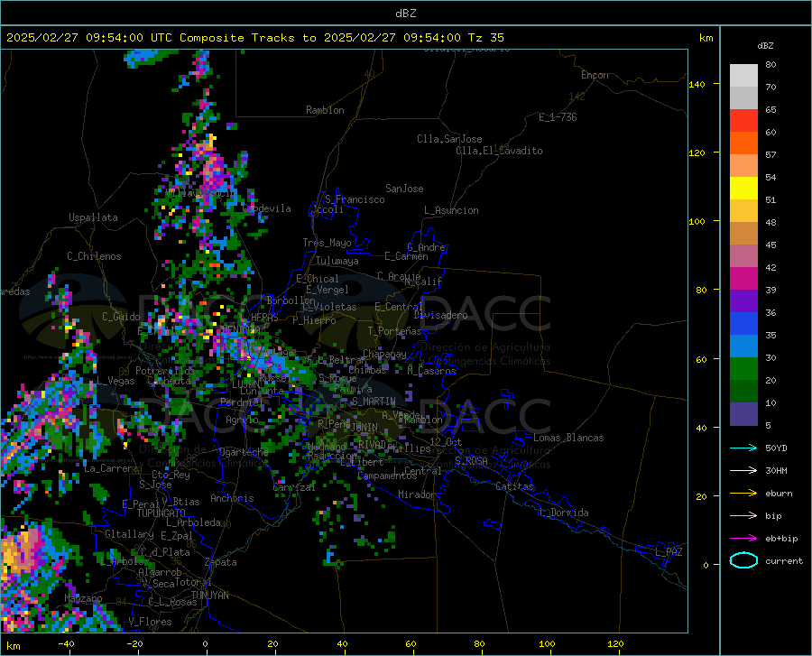Click the 30 dBZ light blue swatch
This screenshot has width=812, height=656.
click(743, 346)
